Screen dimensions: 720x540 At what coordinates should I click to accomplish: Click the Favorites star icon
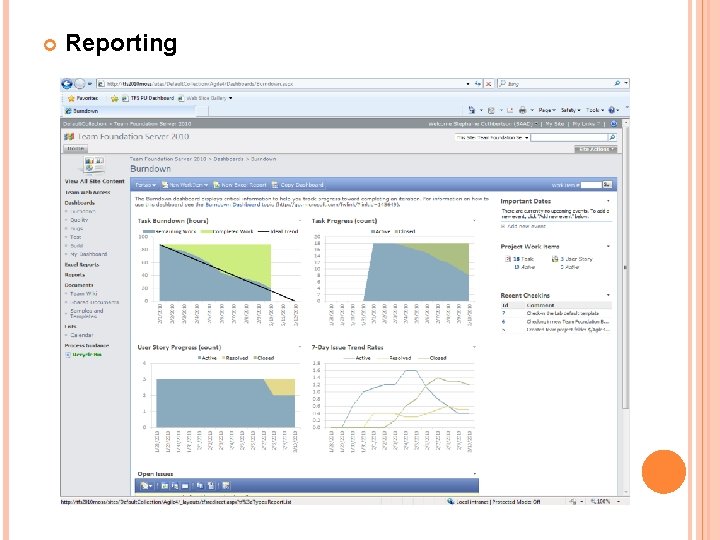click(x=71, y=98)
